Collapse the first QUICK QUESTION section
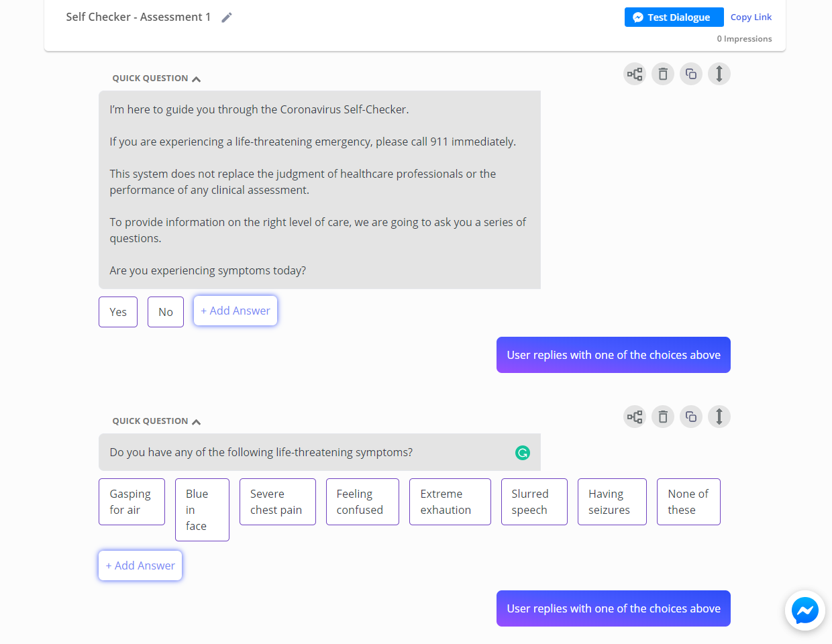 pos(196,78)
